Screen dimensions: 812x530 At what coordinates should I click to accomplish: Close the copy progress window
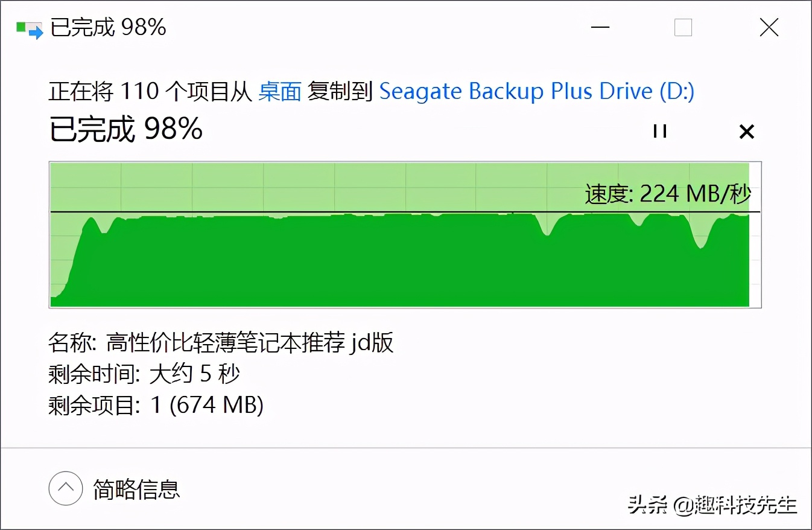point(769,28)
